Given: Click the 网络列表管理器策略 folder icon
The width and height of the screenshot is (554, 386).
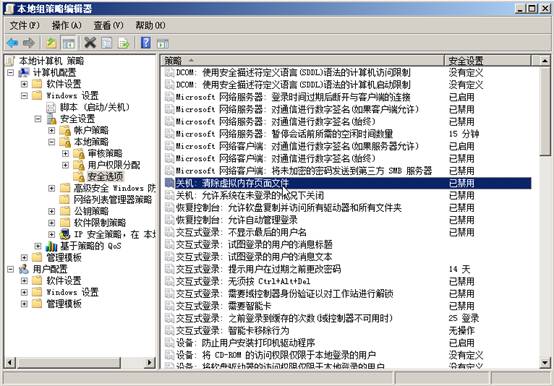Looking at the screenshot, I should click(65, 200).
